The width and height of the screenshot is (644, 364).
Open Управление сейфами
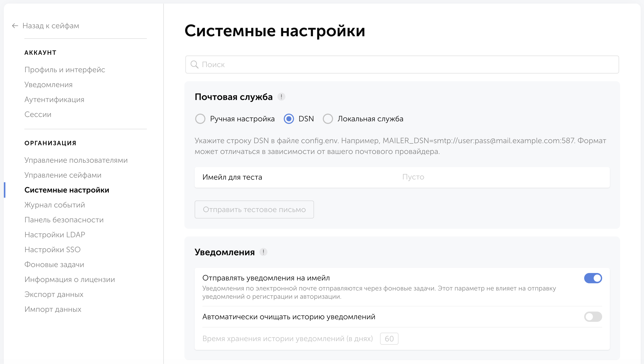tap(63, 175)
